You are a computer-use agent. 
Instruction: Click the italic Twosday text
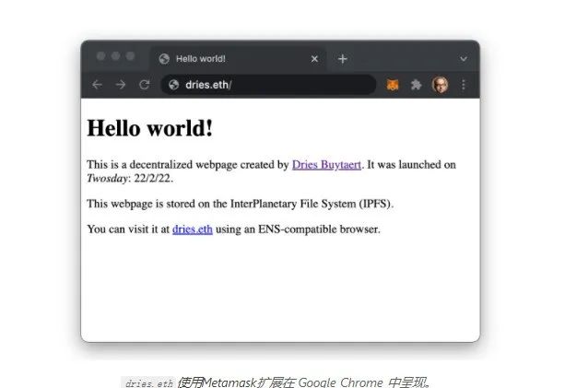[107, 178]
